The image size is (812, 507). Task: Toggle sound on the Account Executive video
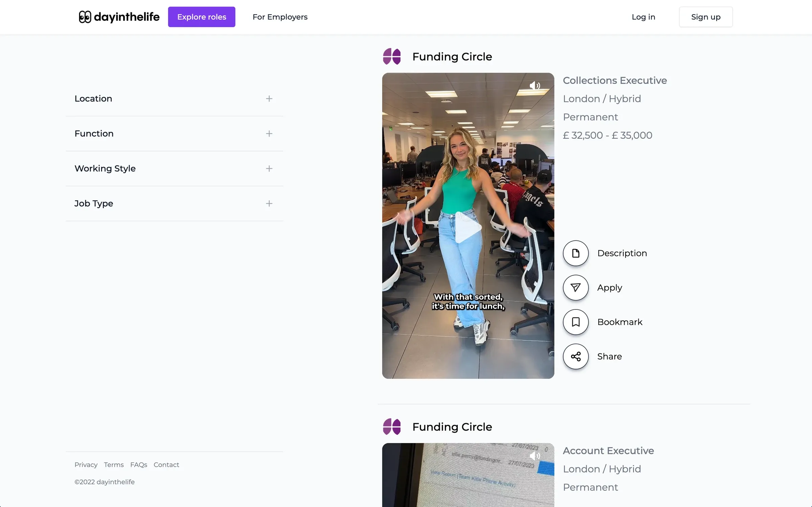pos(535,456)
